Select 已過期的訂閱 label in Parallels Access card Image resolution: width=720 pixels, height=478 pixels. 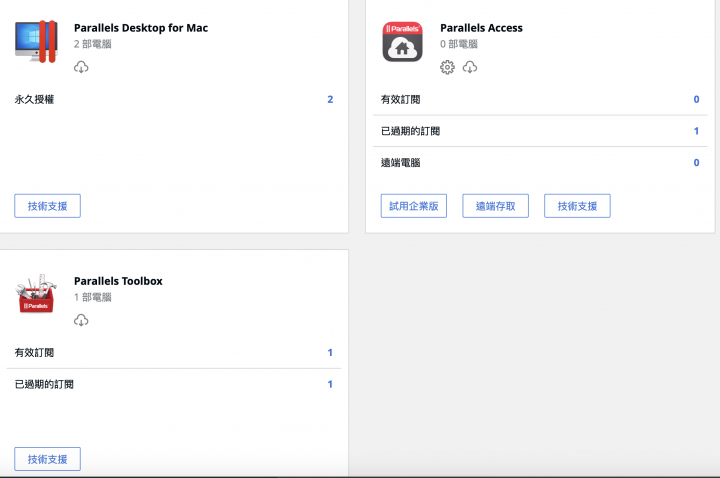(411, 131)
